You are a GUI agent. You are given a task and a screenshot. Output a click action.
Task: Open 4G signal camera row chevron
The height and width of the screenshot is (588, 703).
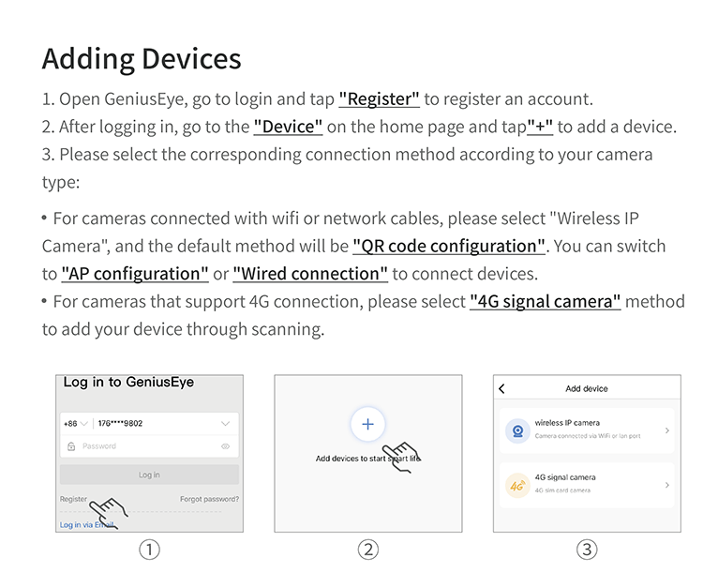tap(667, 485)
